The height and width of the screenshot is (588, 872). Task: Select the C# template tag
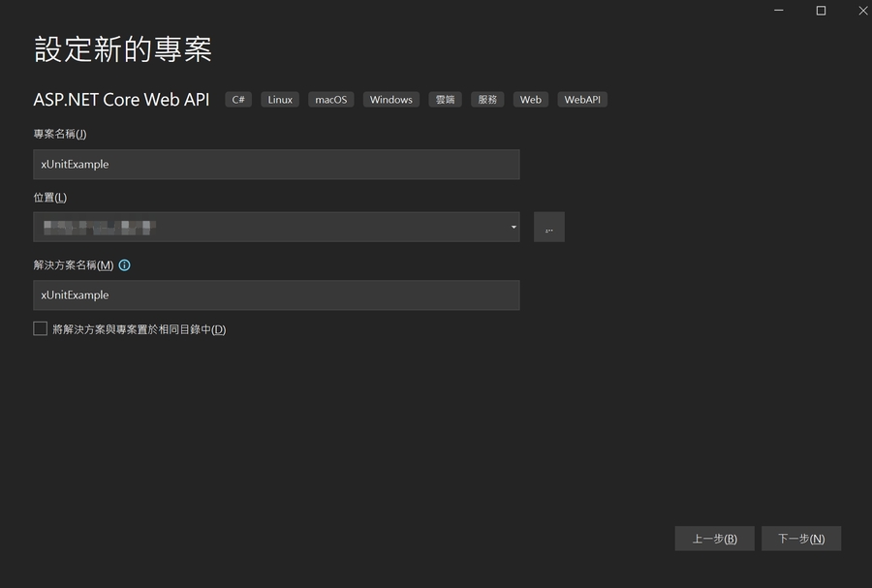coord(237,99)
